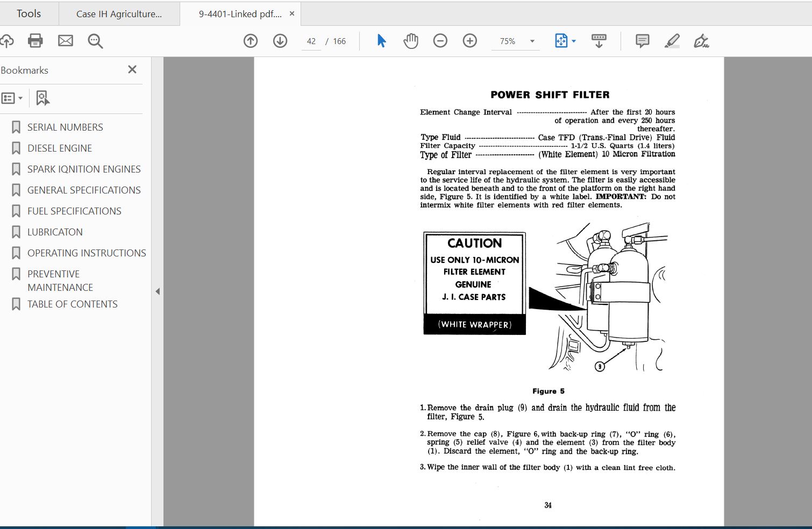812x529 pixels.
Task: Open SPARK IQNITION ENGINES bookmark
Action: pyautogui.click(x=84, y=169)
